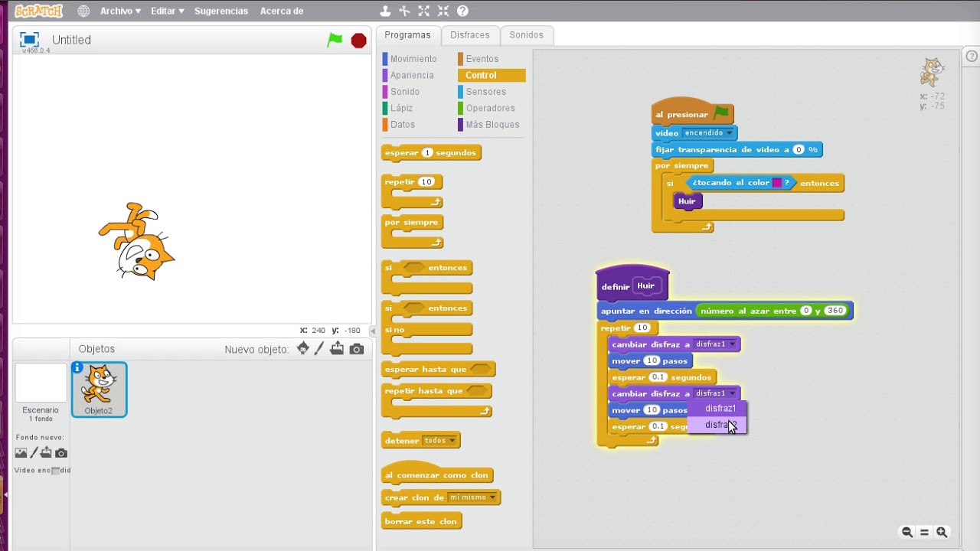
Task: Select the Datos block category
Action: [x=403, y=125]
